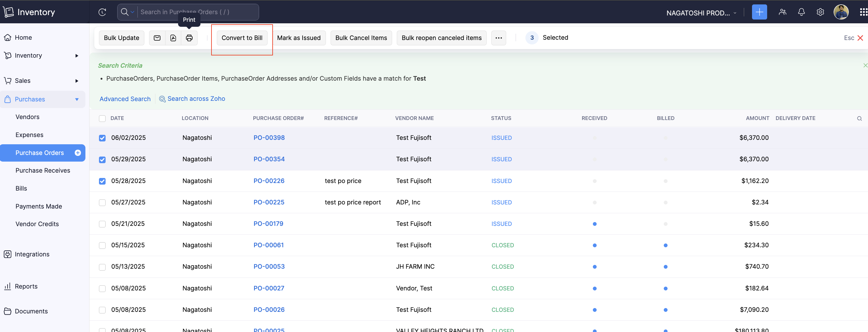Open the NAGATOSHI PROD organization dropdown
The width and height of the screenshot is (868, 332).
(701, 13)
